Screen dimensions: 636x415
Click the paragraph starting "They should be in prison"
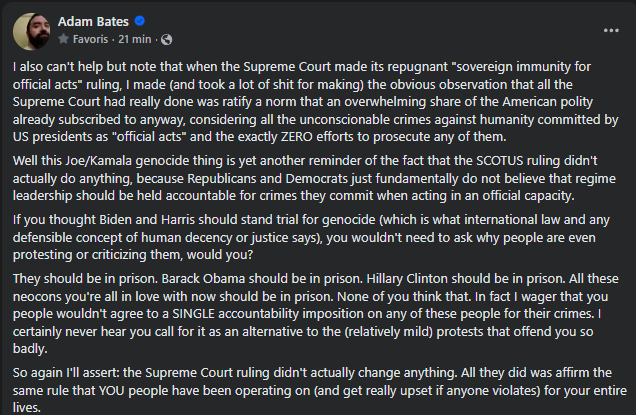point(316,314)
